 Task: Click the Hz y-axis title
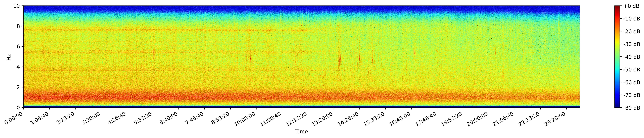pos(9,57)
